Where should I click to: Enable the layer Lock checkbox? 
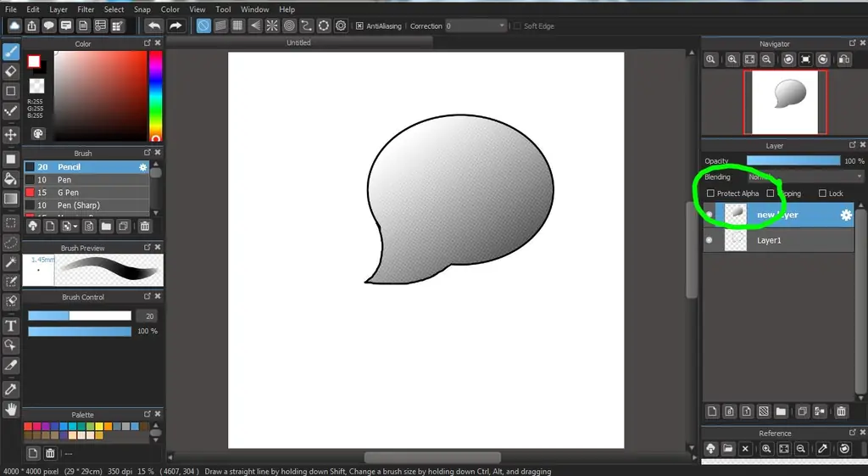tap(822, 193)
